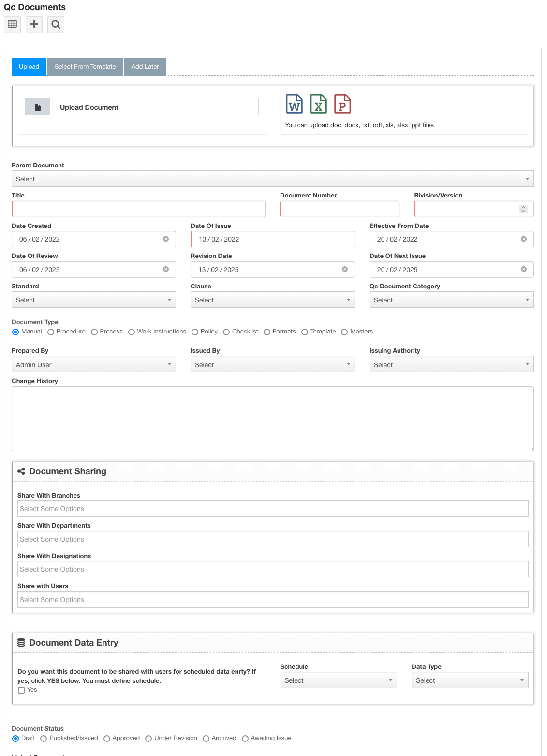Switch to Select From Template tab
Screen dimensions: 547x756
pyautogui.click(x=85, y=67)
